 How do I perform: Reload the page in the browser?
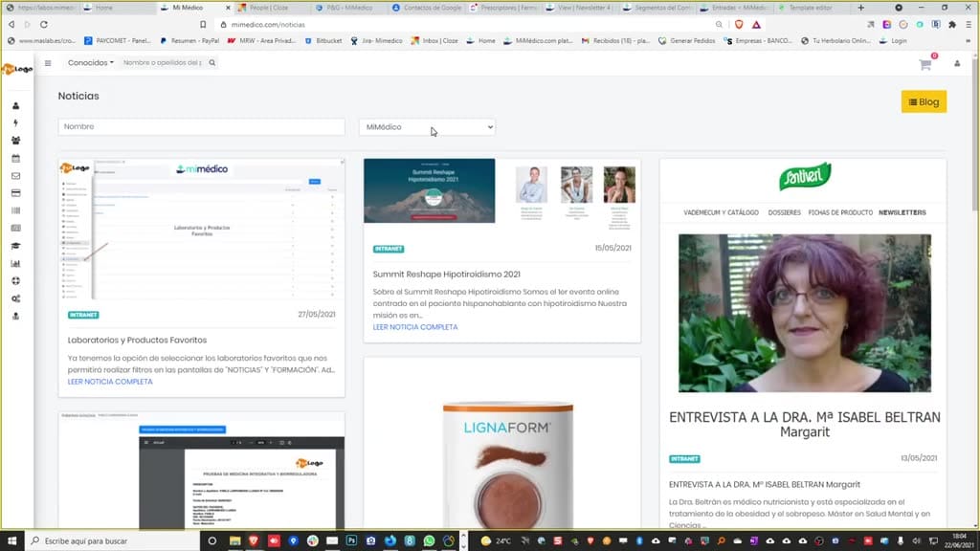point(44,24)
